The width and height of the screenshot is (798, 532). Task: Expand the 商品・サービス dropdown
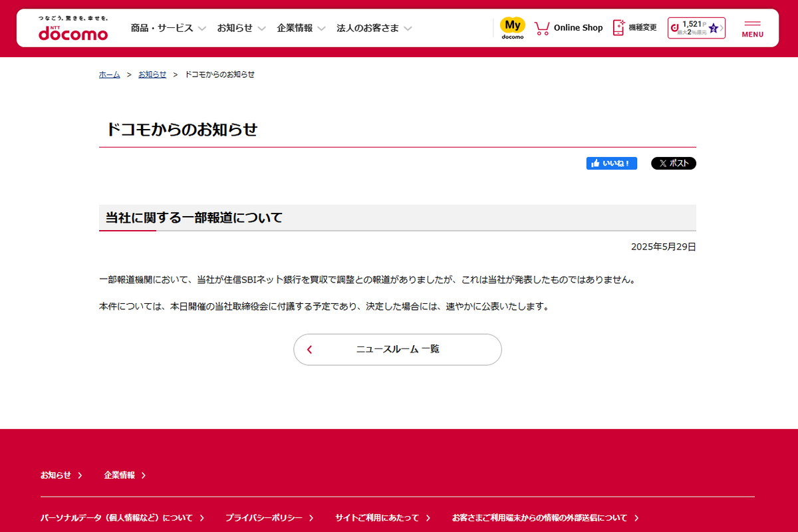164,28
